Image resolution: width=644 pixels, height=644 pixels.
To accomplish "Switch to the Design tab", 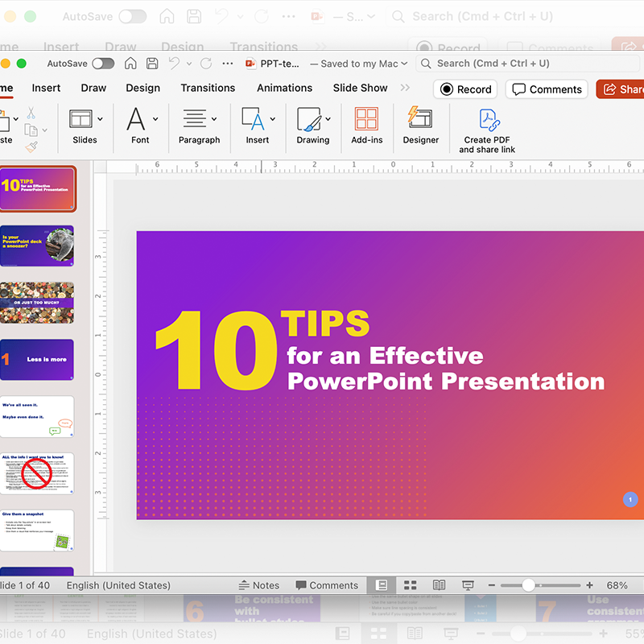I will point(143,88).
